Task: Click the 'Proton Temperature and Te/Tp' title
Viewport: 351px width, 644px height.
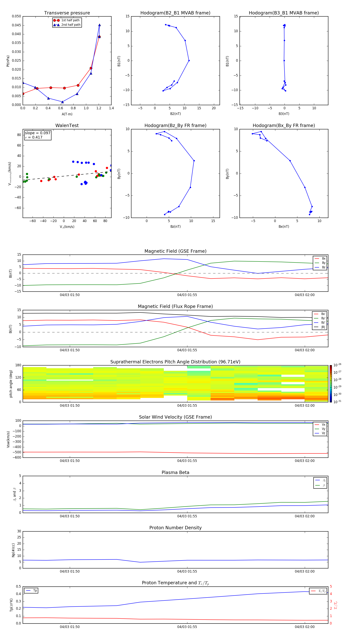Action: pyautogui.click(x=175, y=583)
